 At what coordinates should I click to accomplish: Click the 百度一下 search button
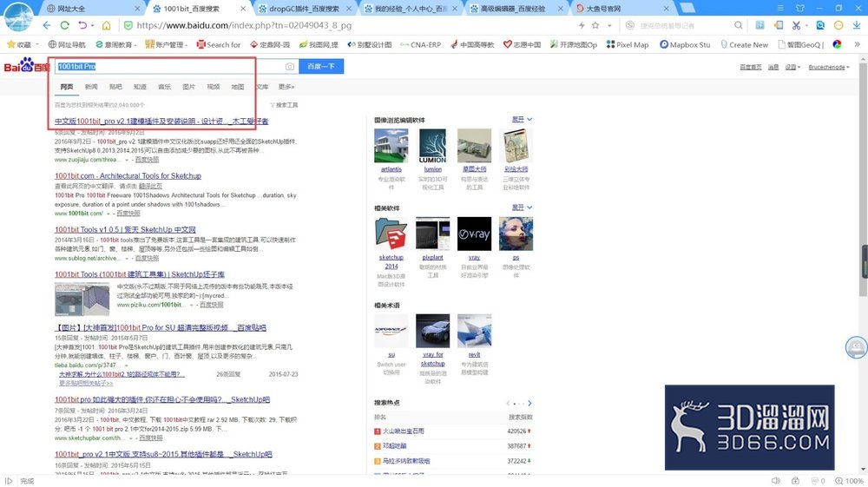(321, 66)
